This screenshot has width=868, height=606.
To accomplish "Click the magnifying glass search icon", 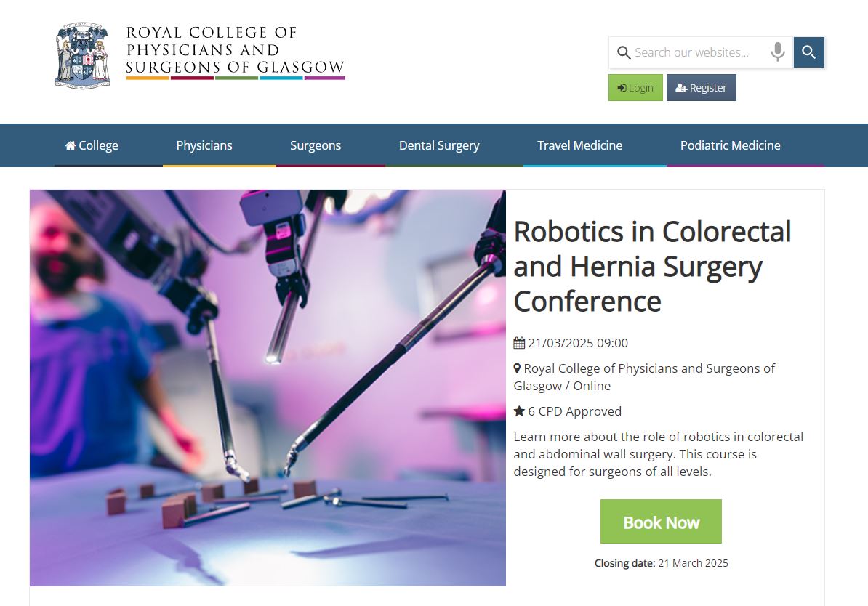I will coord(808,52).
